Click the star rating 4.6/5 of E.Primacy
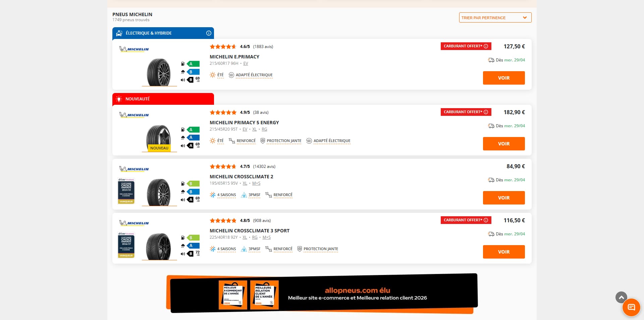Screen dimensions: 644x320 223,47
